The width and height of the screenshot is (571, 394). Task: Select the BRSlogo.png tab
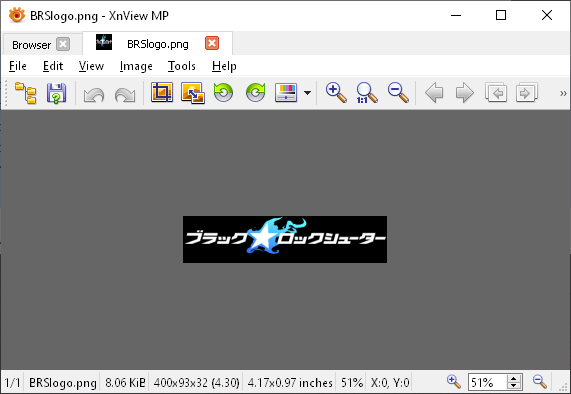[x=158, y=44]
